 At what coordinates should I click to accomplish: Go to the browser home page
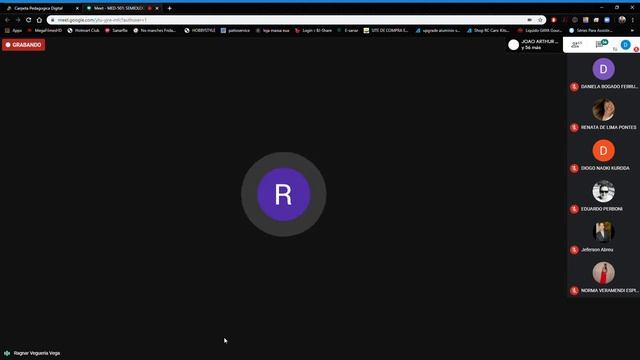(x=39, y=20)
